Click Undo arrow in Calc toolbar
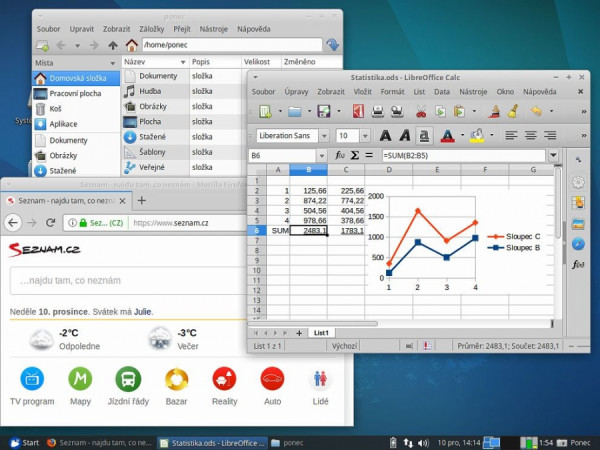The image size is (600, 450). pyautogui.click(x=536, y=111)
